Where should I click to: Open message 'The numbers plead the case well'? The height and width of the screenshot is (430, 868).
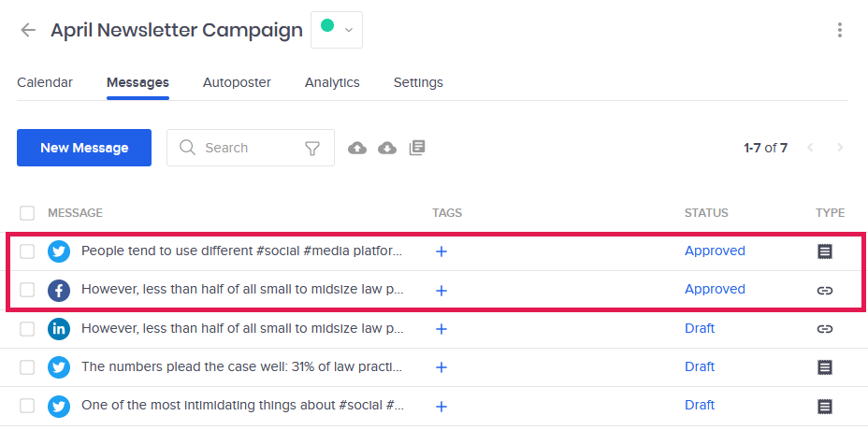[x=242, y=366]
